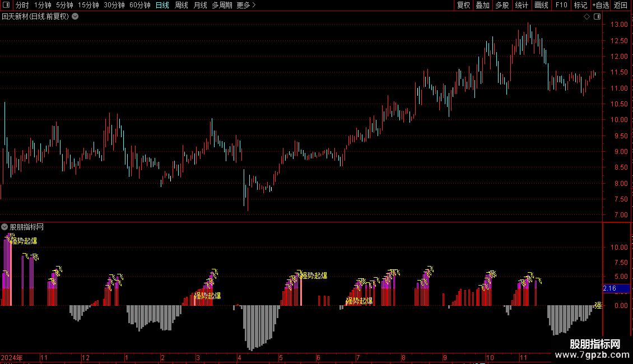The width and height of the screenshot is (633, 364).
Task: Toggle the left sidebar panel icon
Action: pos(6,5)
